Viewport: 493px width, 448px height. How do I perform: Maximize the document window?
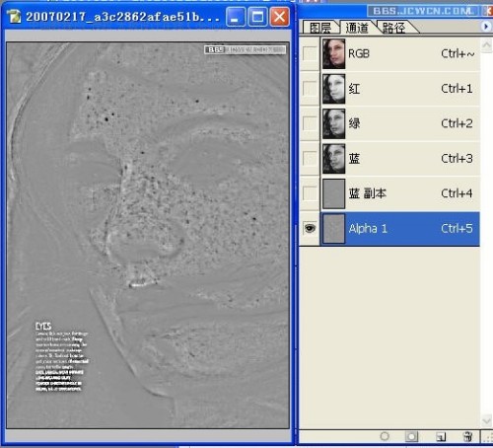257,17
